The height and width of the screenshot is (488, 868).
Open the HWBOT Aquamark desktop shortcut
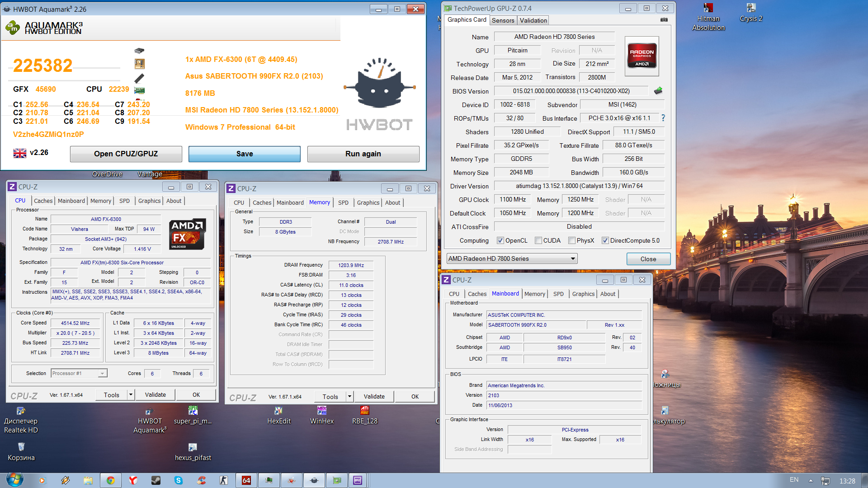(150, 420)
